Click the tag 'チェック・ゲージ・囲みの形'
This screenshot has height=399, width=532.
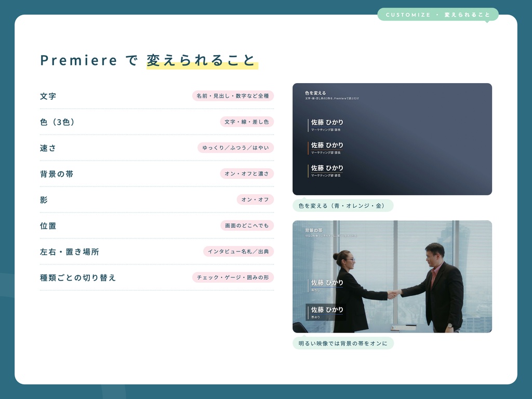point(233,277)
